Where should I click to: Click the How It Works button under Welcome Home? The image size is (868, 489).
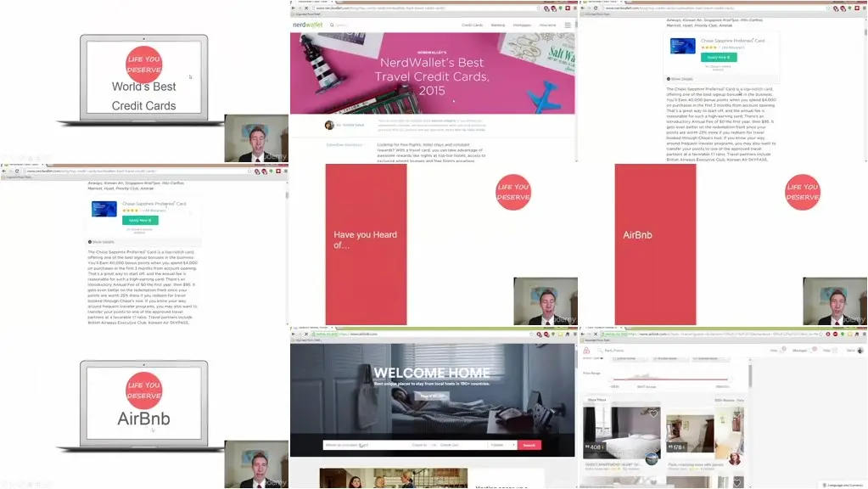(432, 396)
